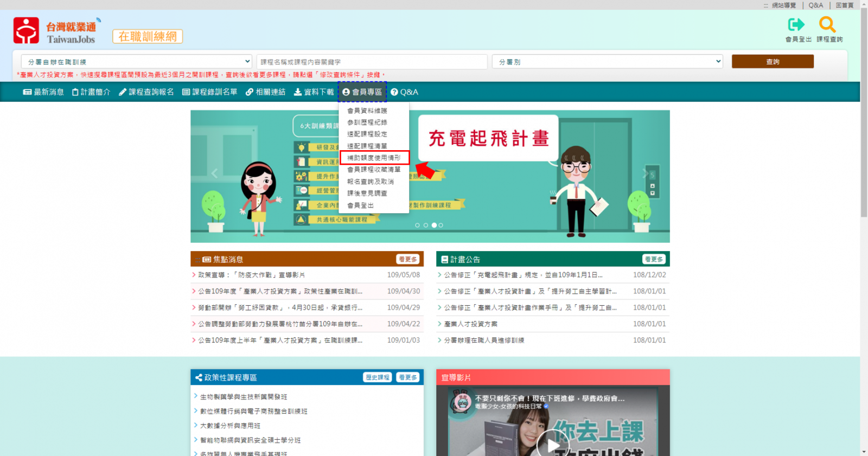Go to next carousel banner slide

(x=645, y=174)
